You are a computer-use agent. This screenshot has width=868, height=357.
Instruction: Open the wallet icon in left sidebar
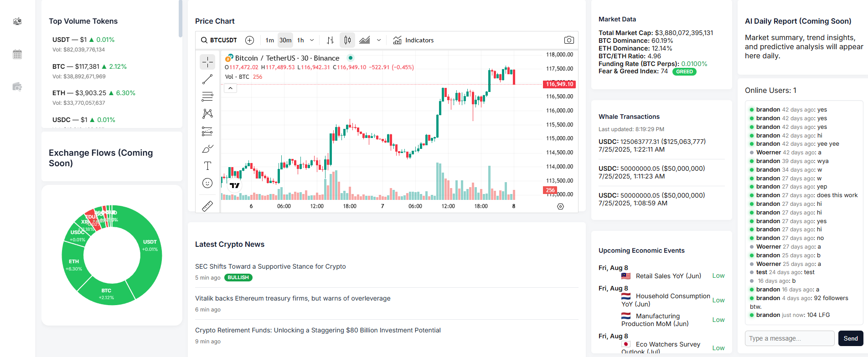click(17, 87)
